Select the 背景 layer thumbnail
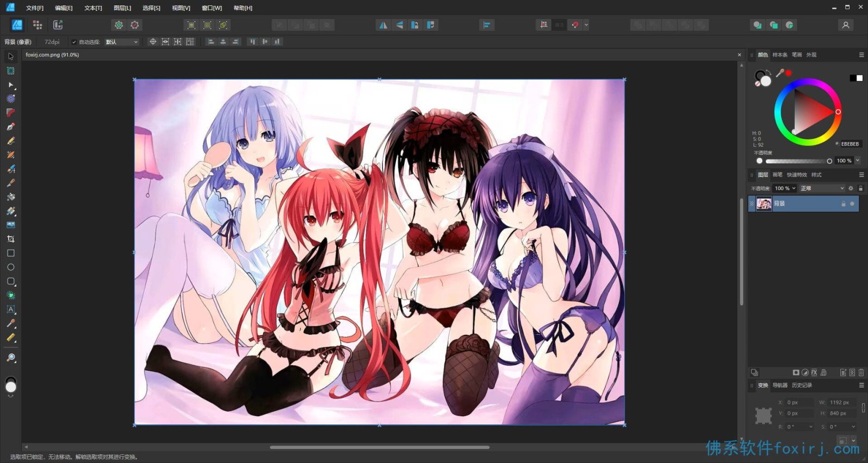The width and height of the screenshot is (868, 463). click(764, 204)
